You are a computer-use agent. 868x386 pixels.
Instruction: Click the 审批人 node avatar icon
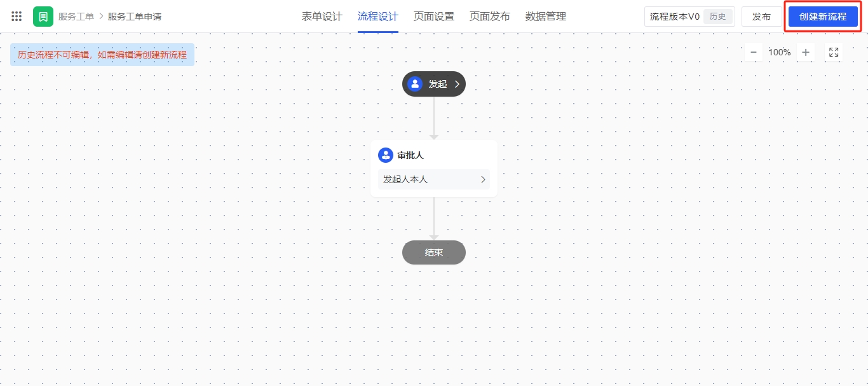386,155
